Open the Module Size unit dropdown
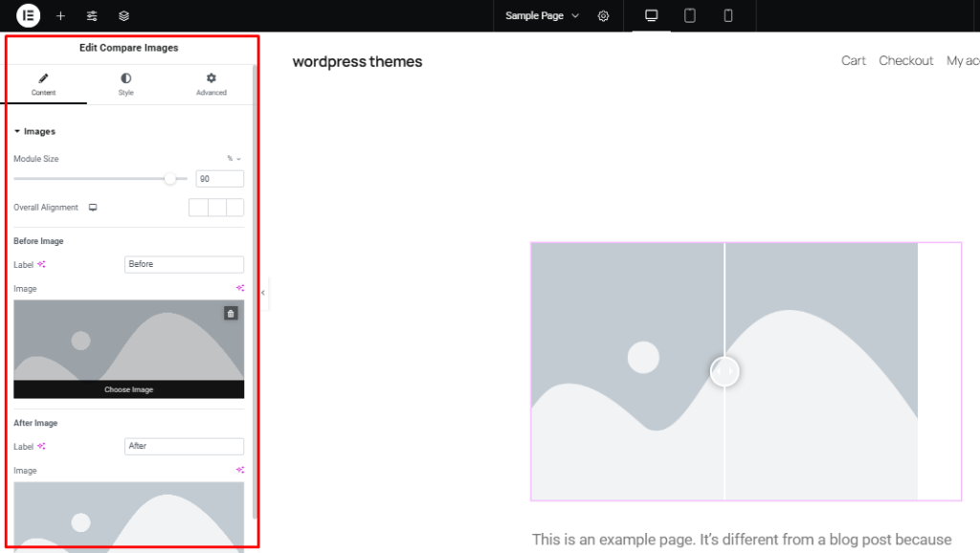This screenshot has width=980, height=553. coord(233,159)
